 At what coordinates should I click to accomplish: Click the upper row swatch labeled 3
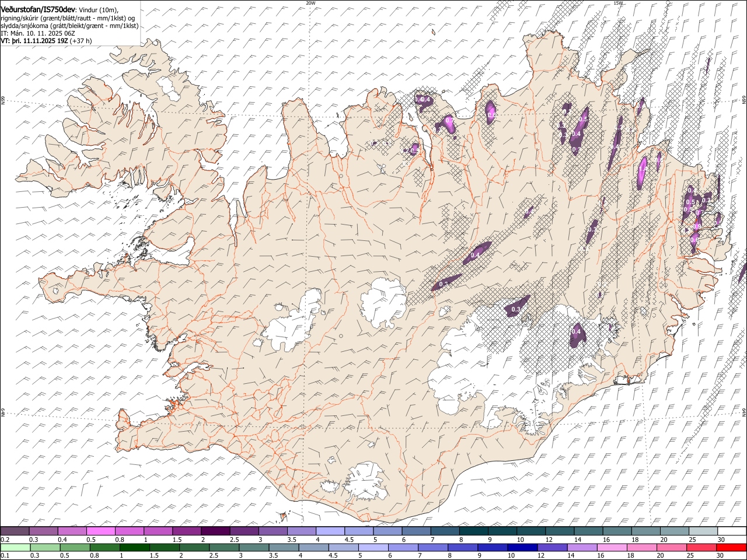tap(272, 531)
